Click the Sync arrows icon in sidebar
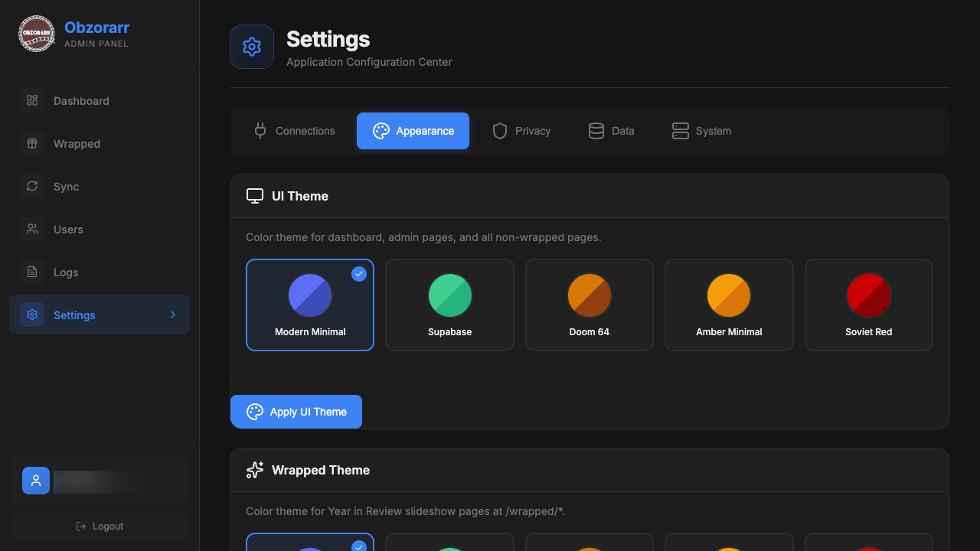This screenshot has height=551, width=980. (x=32, y=186)
